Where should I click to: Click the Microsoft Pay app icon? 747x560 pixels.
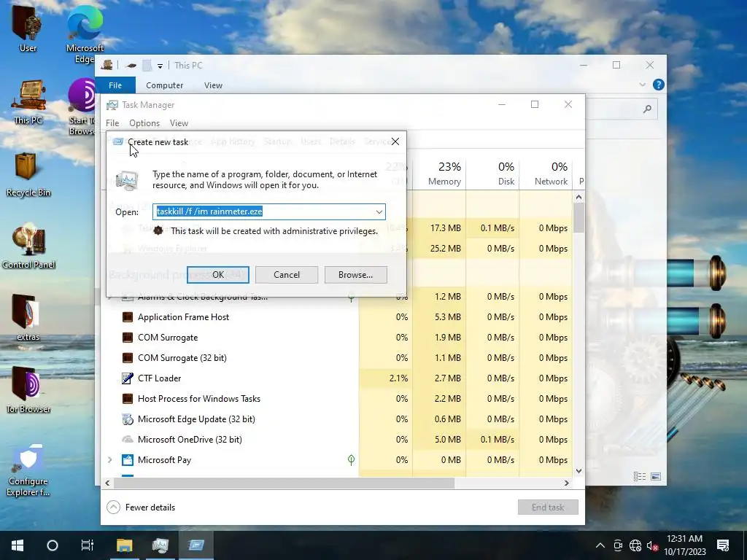[x=127, y=460]
